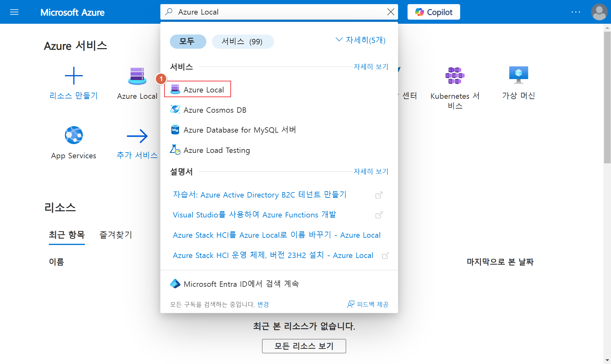Click the Microsoft Entra ID diamond icon
Viewport: 611px width, 364px height.
[x=175, y=284]
